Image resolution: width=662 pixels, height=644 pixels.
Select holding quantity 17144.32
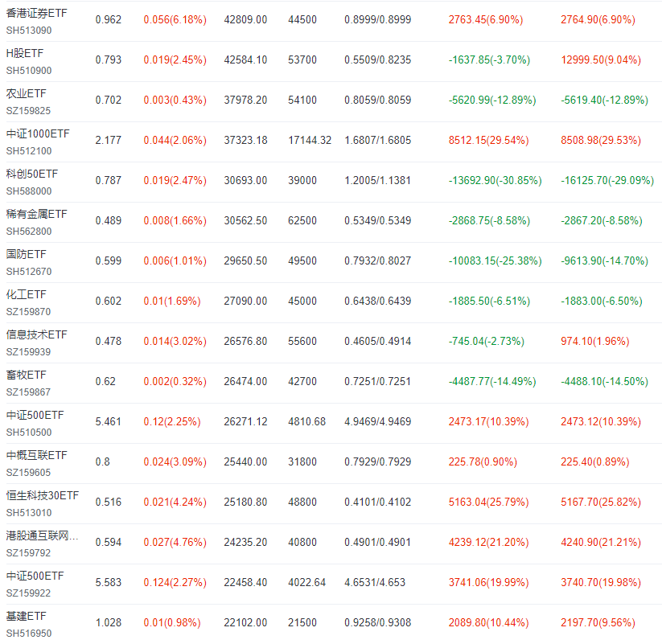click(310, 140)
